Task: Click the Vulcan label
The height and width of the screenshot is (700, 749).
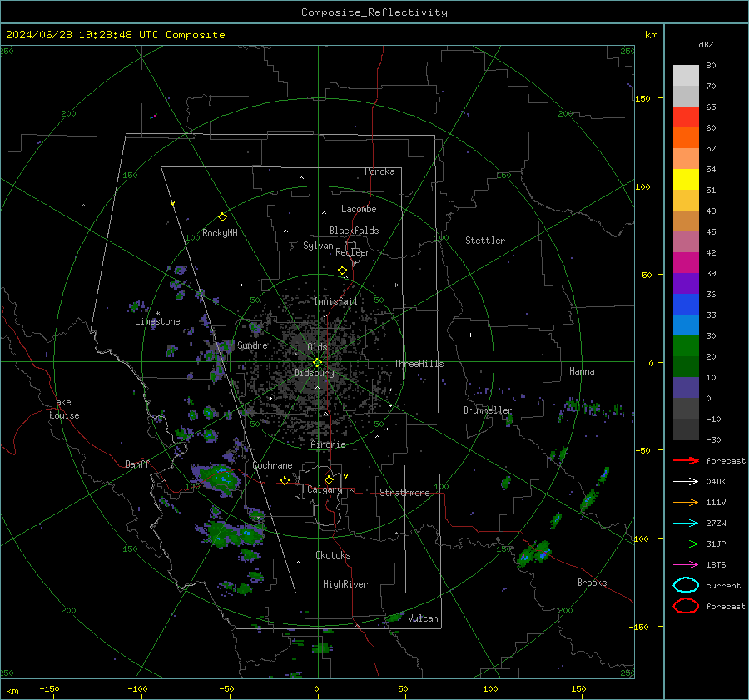Action: click(423, 618)
